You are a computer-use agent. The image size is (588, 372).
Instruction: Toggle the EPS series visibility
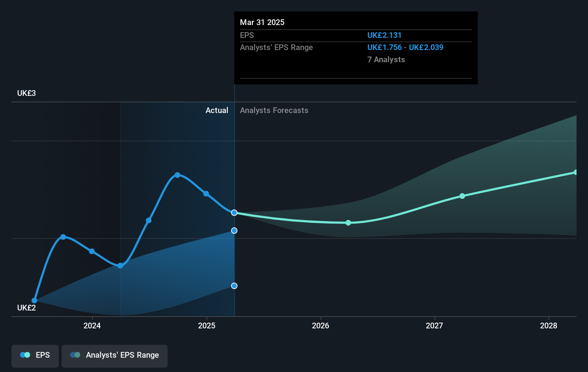click(35, 356)
